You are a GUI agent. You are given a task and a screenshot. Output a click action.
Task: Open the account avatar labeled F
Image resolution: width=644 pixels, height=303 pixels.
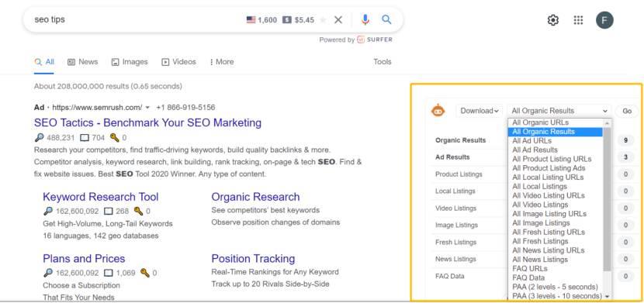(x=604, y=20)
